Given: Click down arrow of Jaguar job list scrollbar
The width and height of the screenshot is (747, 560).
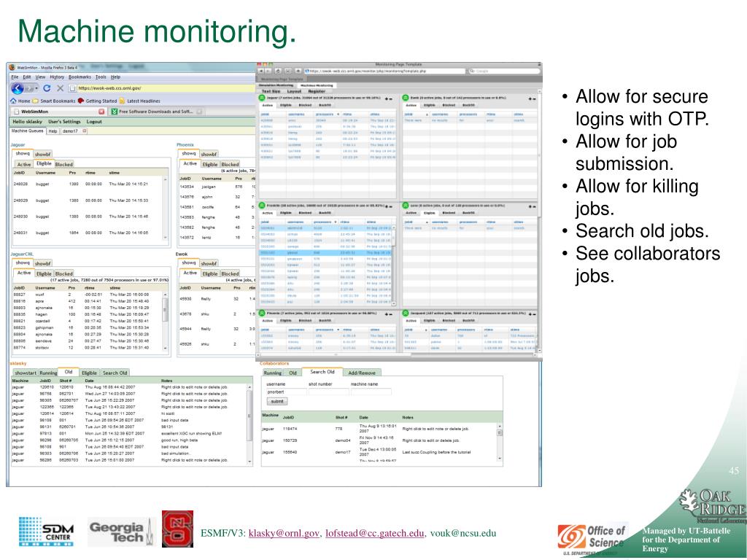Looking at the screenshot, I should point(166,237).
